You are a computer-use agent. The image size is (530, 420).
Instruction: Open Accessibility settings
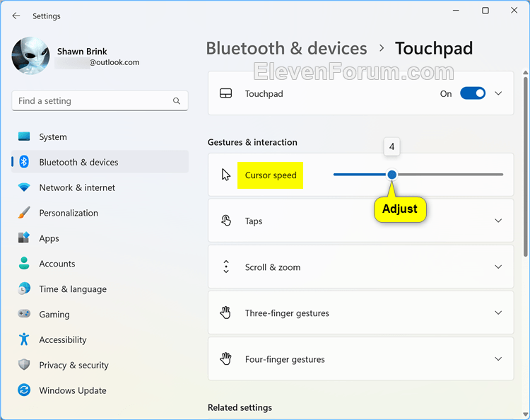pyautogui.click(x=100, y=339)
